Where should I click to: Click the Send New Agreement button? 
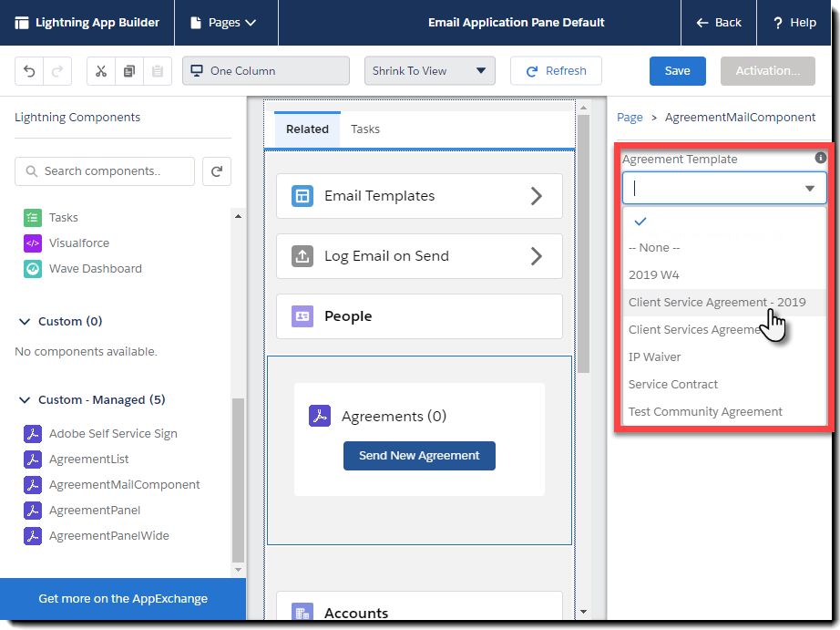click(x=419, y=456)
